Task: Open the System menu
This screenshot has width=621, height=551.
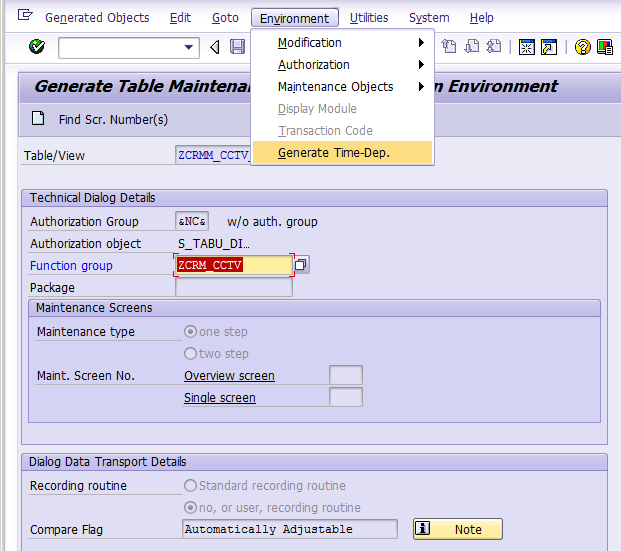Action: click(x=429, y=18)
